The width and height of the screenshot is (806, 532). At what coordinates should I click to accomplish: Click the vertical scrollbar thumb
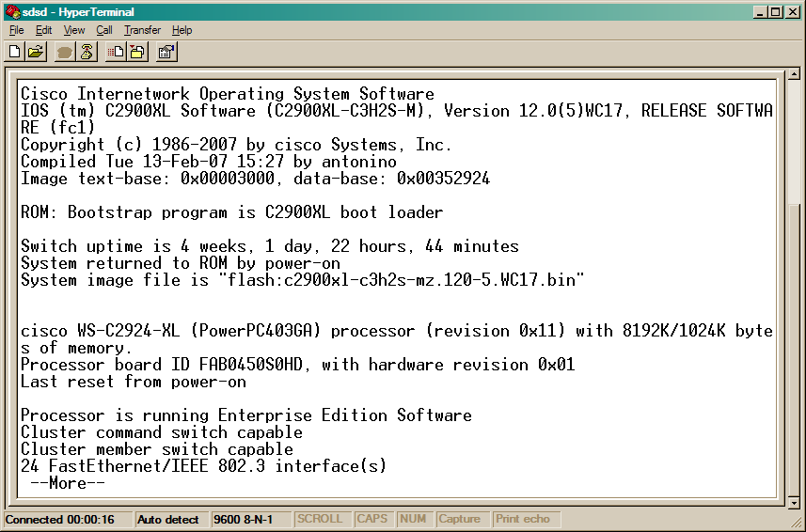tap(794, 350)
